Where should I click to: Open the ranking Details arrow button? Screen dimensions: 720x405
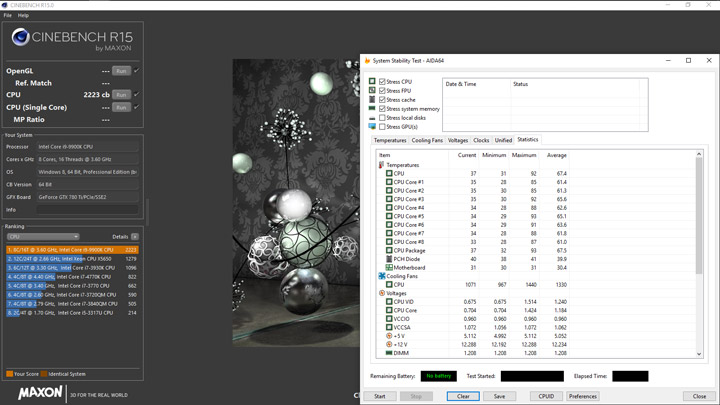coord(136,237)
